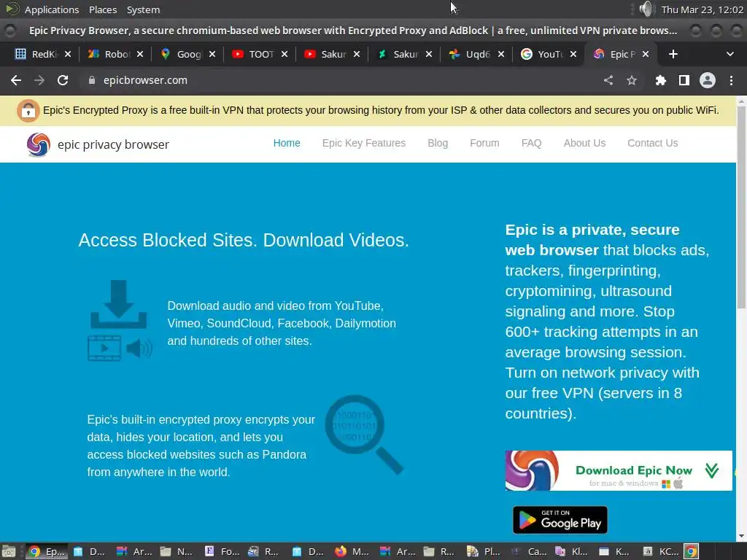Close the TOOT tab

tap(285, 54)
